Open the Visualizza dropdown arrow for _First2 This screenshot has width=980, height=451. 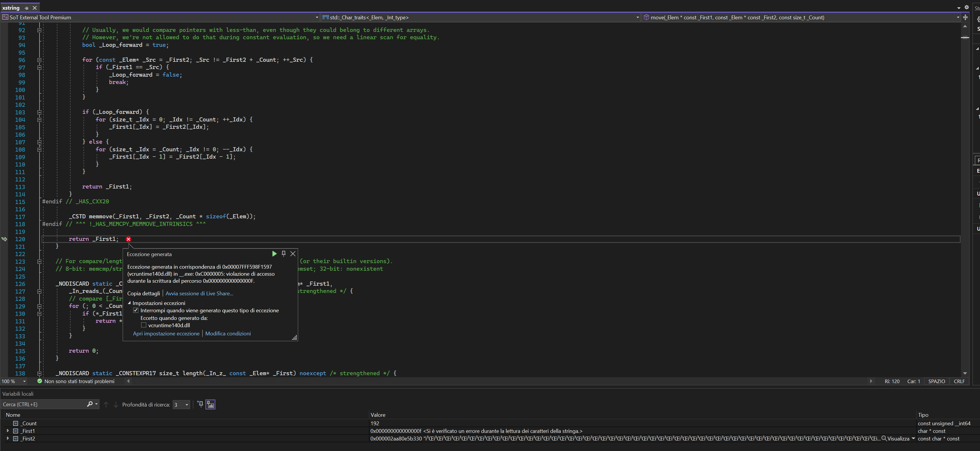[913, 438]
